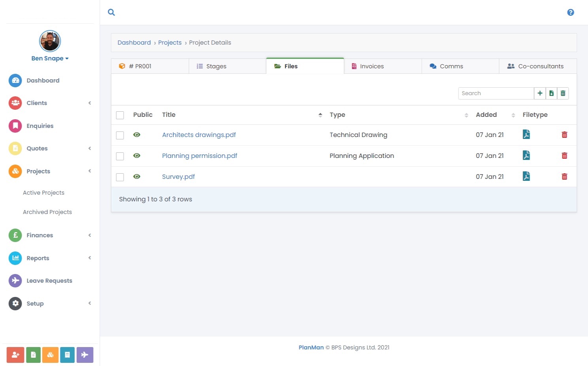Switch to the Invoices tab
This screenshot has height=366, width=588.
point(371,66)
